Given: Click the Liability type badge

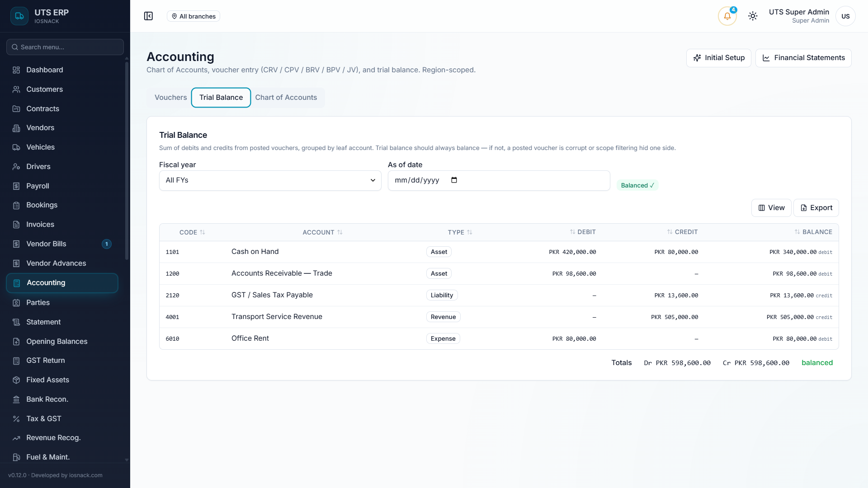Looking at the screenshot, I should (442, 296).
